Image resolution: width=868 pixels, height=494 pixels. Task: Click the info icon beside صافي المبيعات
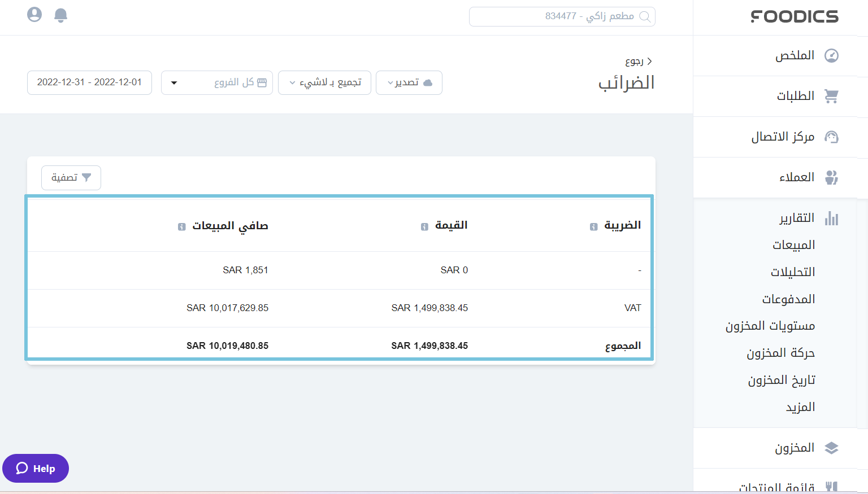pos(181,226)
